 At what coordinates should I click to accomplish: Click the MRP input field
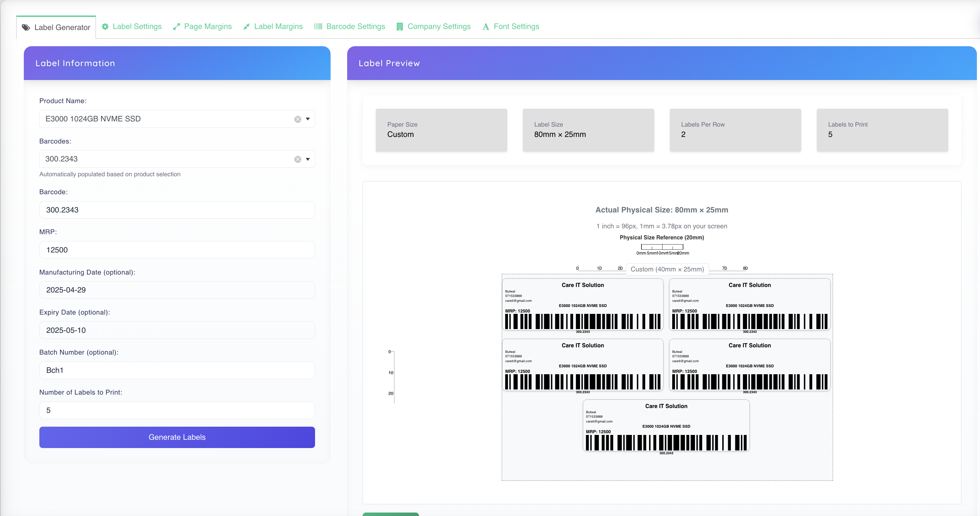177,250
